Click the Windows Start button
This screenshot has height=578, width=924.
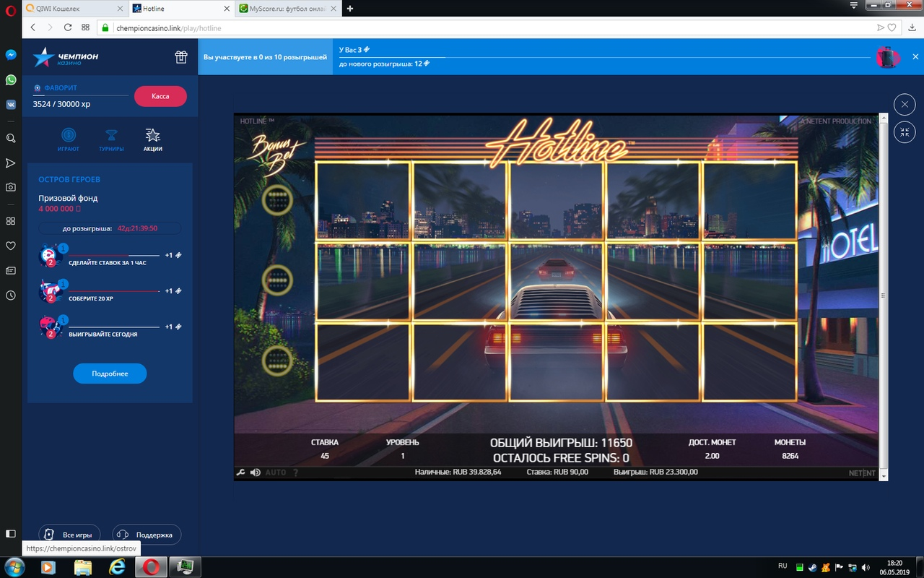[14, 566]
